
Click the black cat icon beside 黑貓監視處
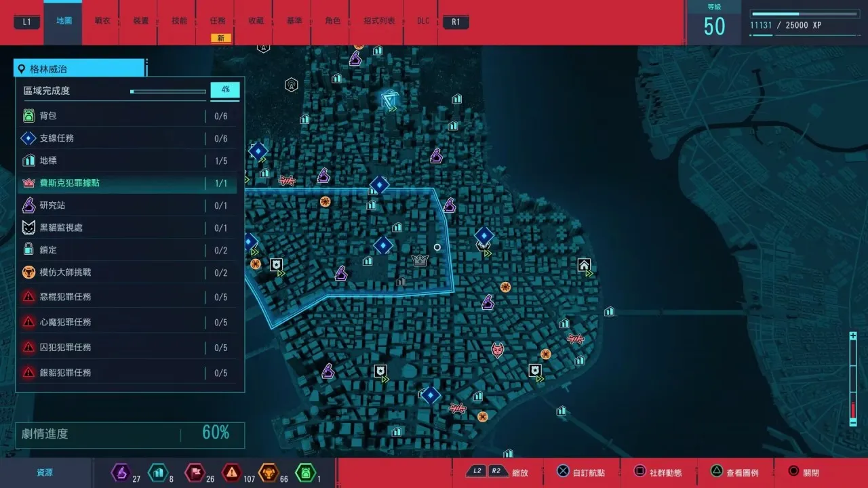pos(28,228)
